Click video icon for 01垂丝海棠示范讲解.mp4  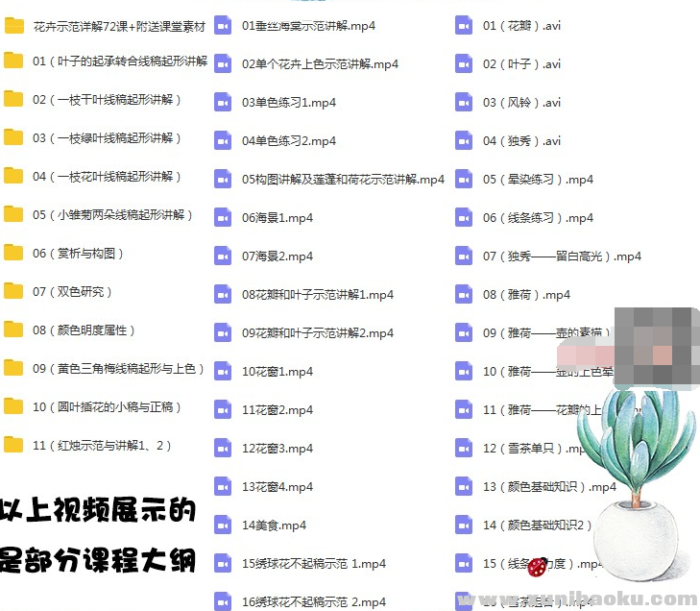pyautogui.click(x=223, y=26)
